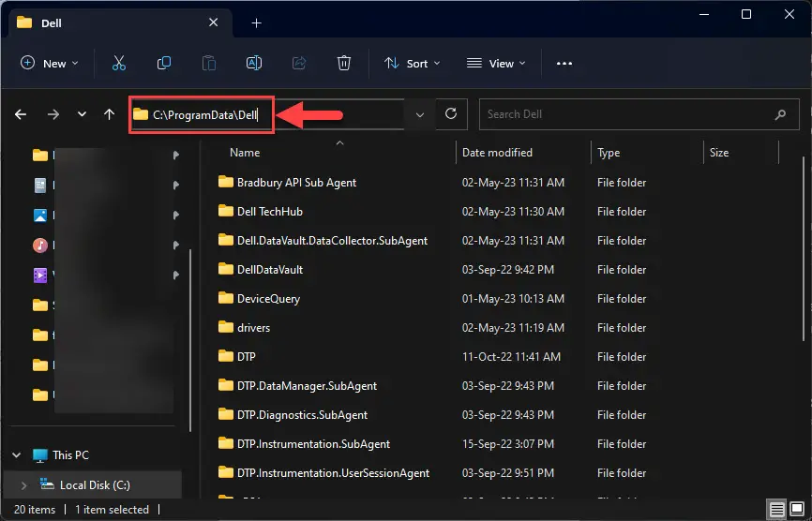Click the drivers folder icon
Image resolution: width=812 pixels, height=521 pixels.
(225, 327)
